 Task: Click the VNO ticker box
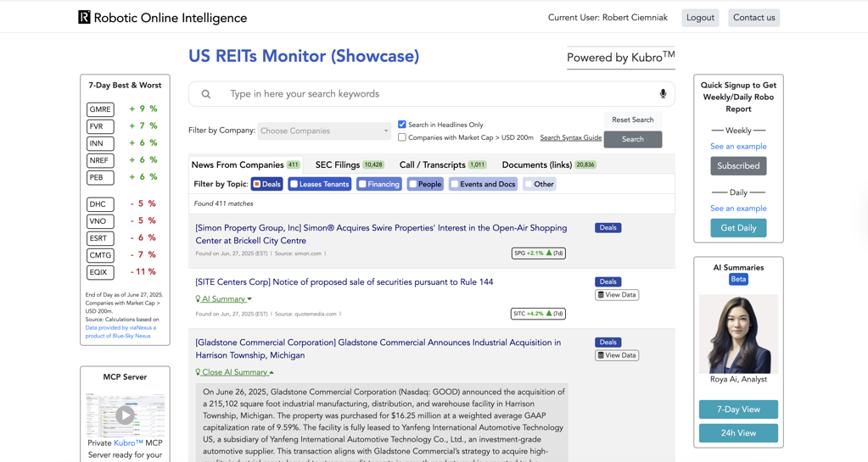[100, 221]
